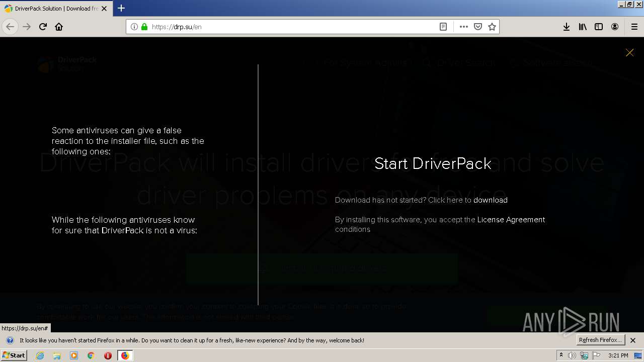Open the Firefox account icon

click(615, 27)
